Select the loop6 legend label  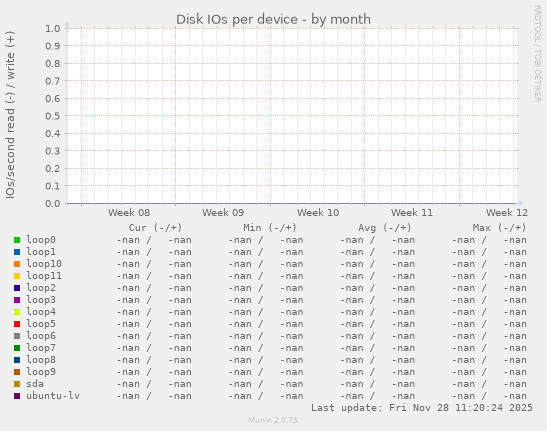pyautogui.click(x=41, y=336)
